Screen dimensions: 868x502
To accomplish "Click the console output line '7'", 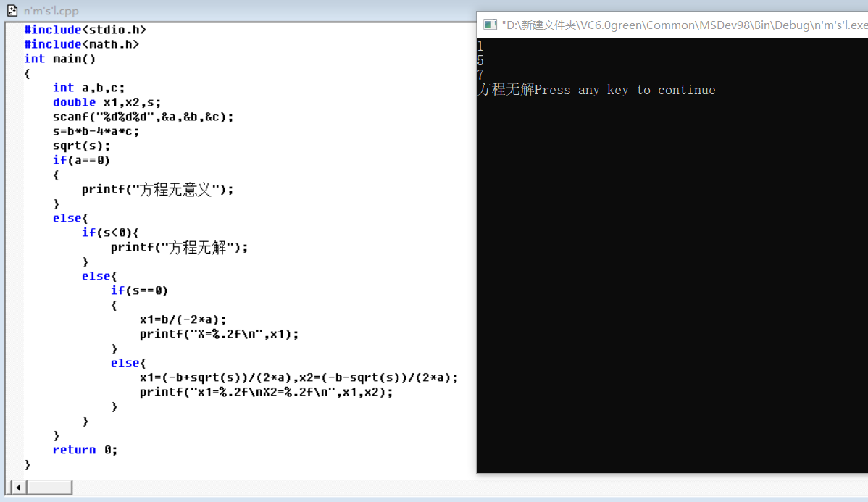I will click(480, 75).
